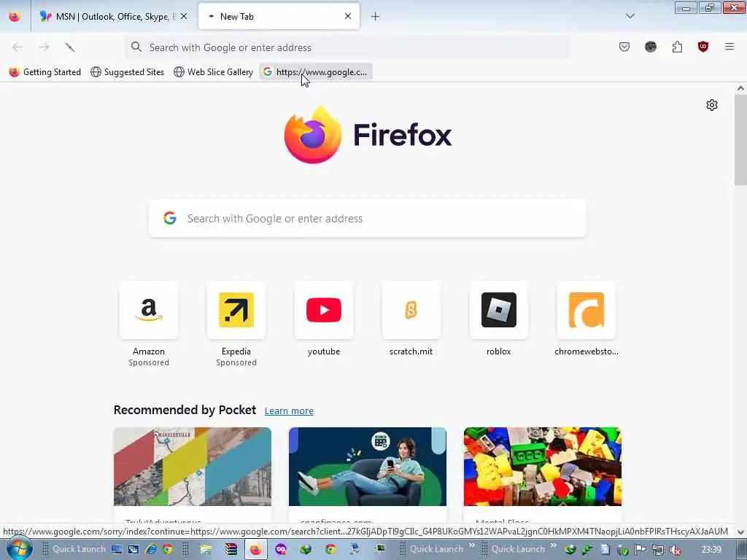The image size is (747, 560).
Task: Open the Extensions puzzle icon
Action: point(677,47)
